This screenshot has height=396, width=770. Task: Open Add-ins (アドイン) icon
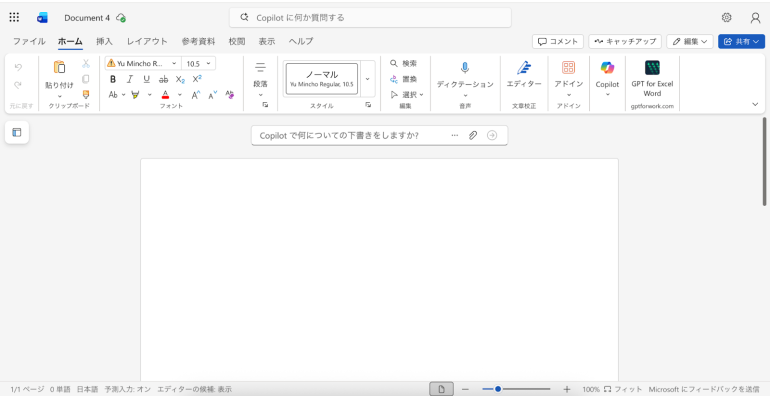click(569, 68)
